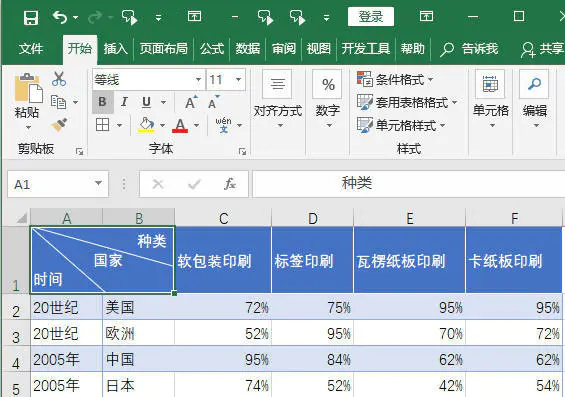Click the Format Painter brush icon
This screenshot has height=397, width=565.
tap(59, 125)
